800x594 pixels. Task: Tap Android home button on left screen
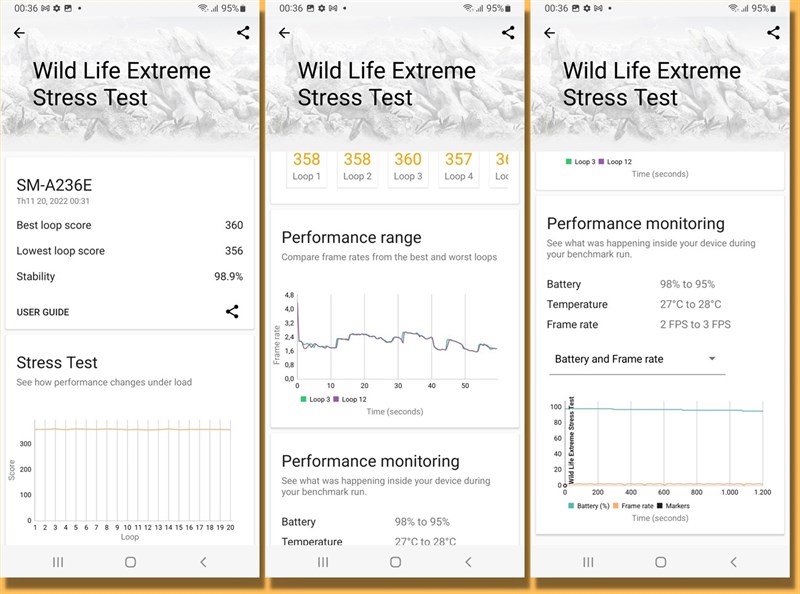point(130,562)
